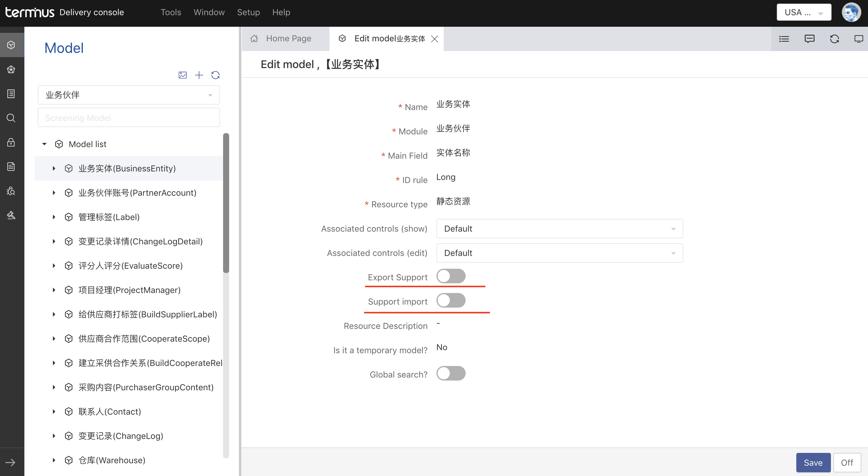
Task: Open the USA region dropdown
Action: pyautogui.click(x=804, y=12)
